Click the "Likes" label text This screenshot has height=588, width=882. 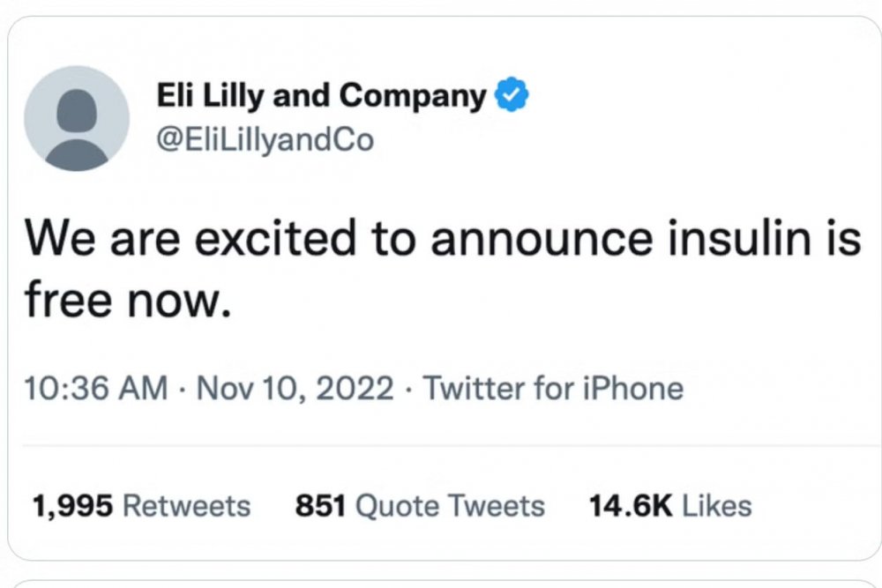tap(718, 506)
